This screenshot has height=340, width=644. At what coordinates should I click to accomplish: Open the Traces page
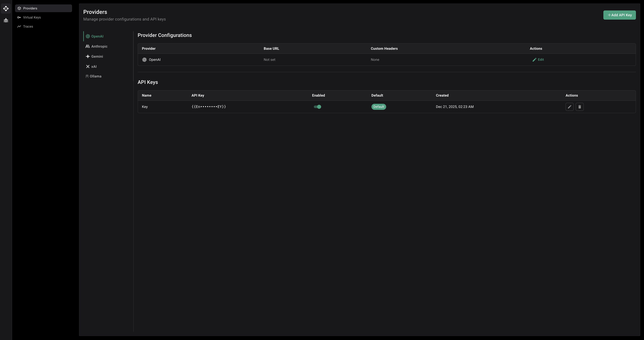pyautogui.click(x=28, y=26)
